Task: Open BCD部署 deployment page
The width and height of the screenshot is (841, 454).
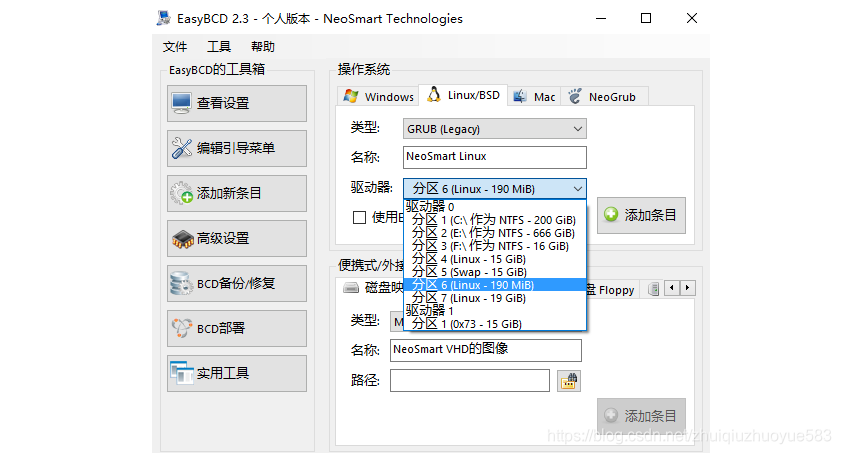Action: click(x=237, y=328)
